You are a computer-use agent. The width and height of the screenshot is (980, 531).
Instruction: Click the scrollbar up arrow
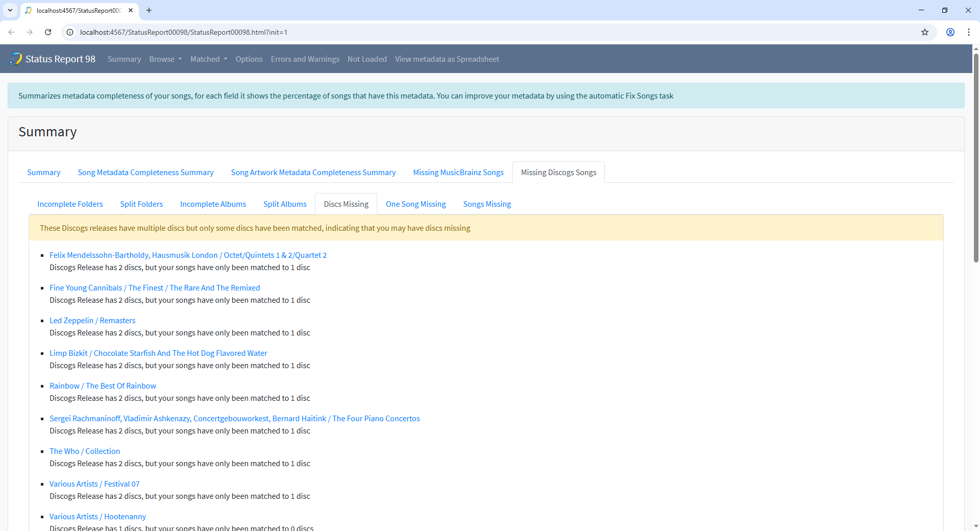pos(976,49)
